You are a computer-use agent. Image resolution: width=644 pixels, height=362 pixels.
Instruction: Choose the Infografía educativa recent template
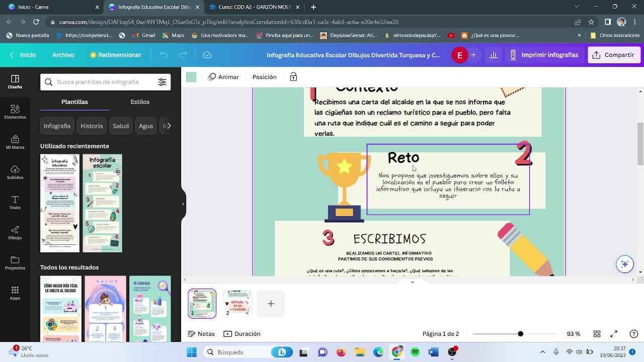pyautogui.click(x=60, y=203)
